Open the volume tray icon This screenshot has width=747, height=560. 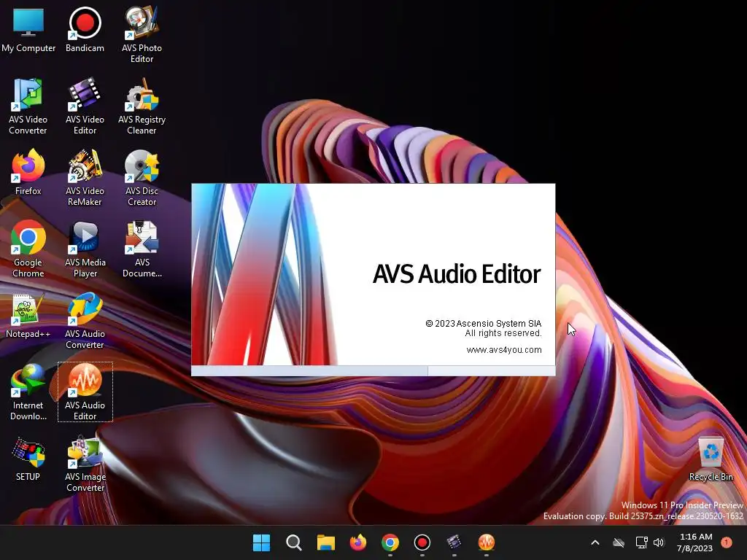[x=659, y=542]
